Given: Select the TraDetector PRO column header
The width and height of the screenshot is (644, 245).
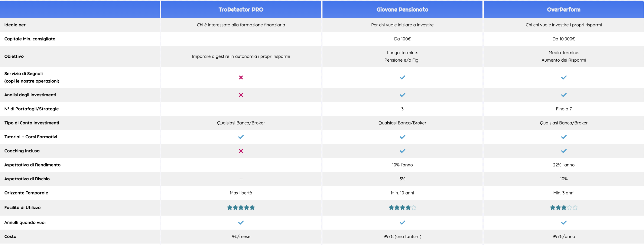Looking at the screenshot, I should tap(241, 10).
